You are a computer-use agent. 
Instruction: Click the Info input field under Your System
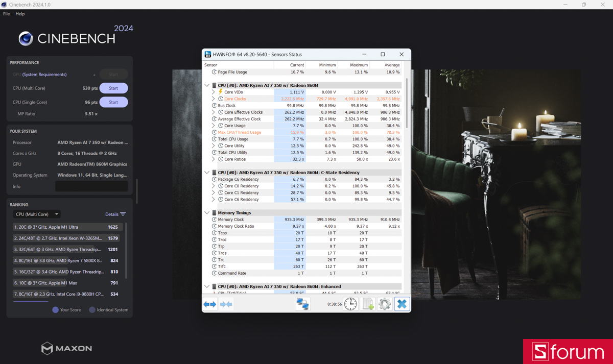(91, 186)
